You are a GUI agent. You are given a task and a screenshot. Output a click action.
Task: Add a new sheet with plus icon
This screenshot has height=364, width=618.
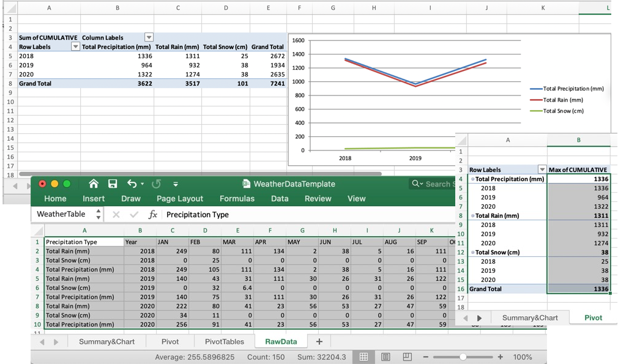point(319,341)
